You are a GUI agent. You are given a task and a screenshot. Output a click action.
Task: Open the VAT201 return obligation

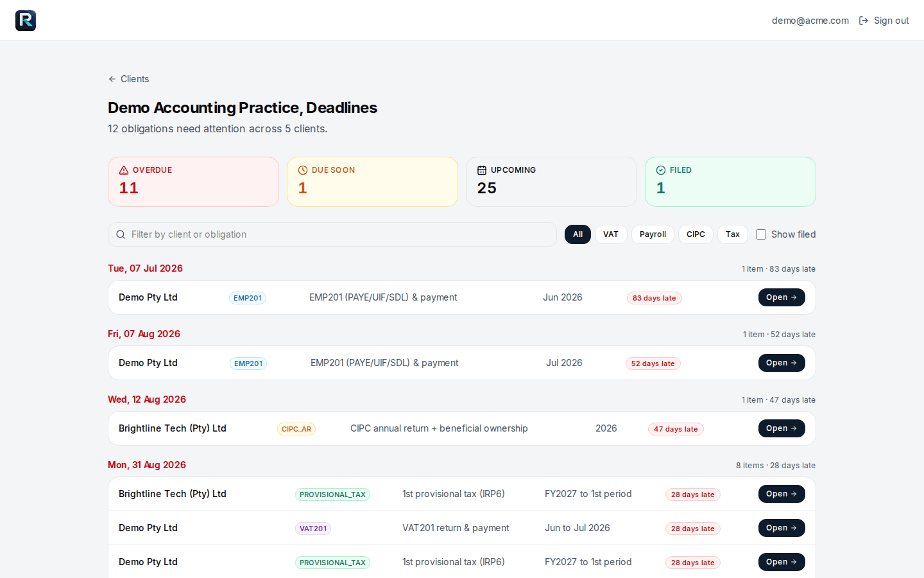pyautogui.click(x=782, y=528)
